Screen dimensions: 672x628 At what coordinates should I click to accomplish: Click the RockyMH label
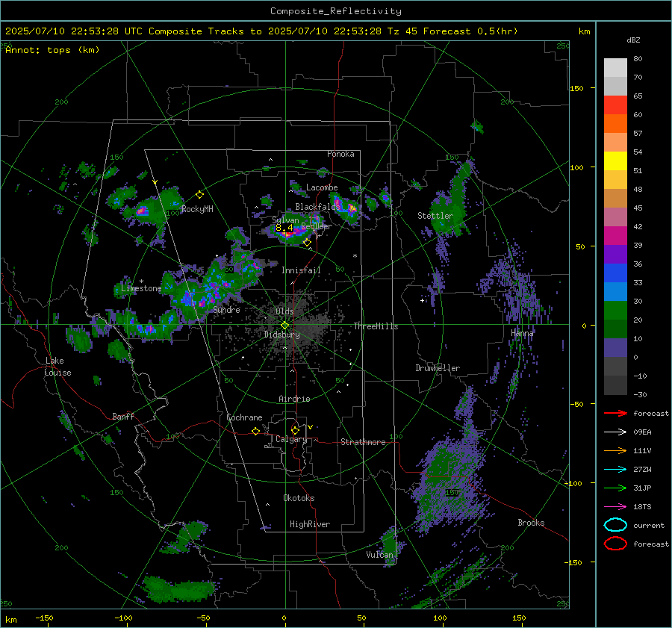click(197, 209)
